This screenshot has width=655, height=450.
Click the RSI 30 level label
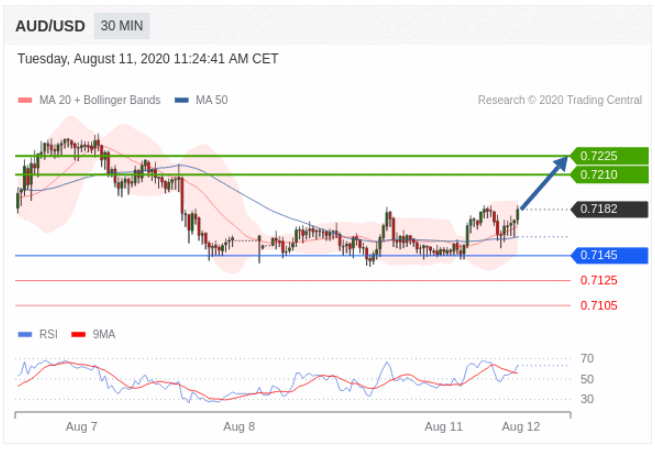(x=587, y=399)
